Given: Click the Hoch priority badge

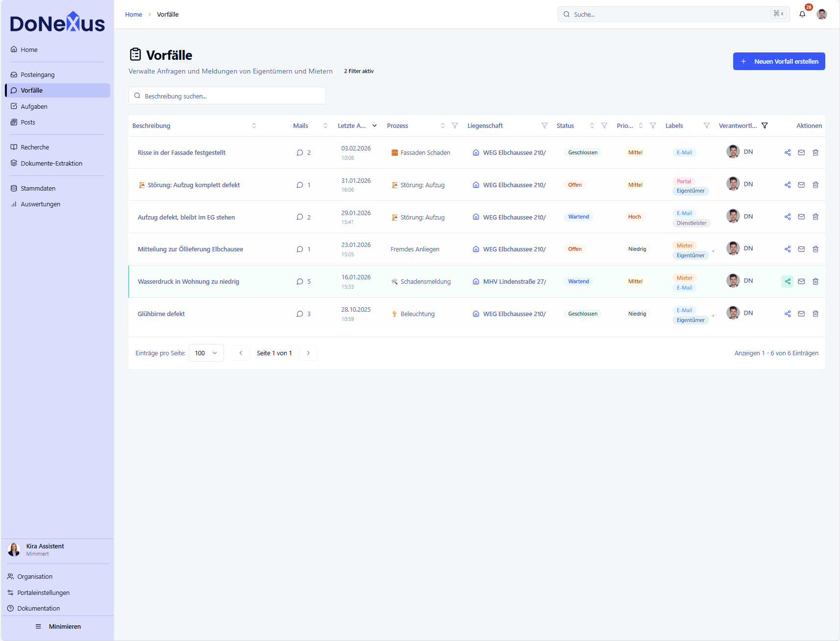Looking at the screenshot, I should coord(635,217).
